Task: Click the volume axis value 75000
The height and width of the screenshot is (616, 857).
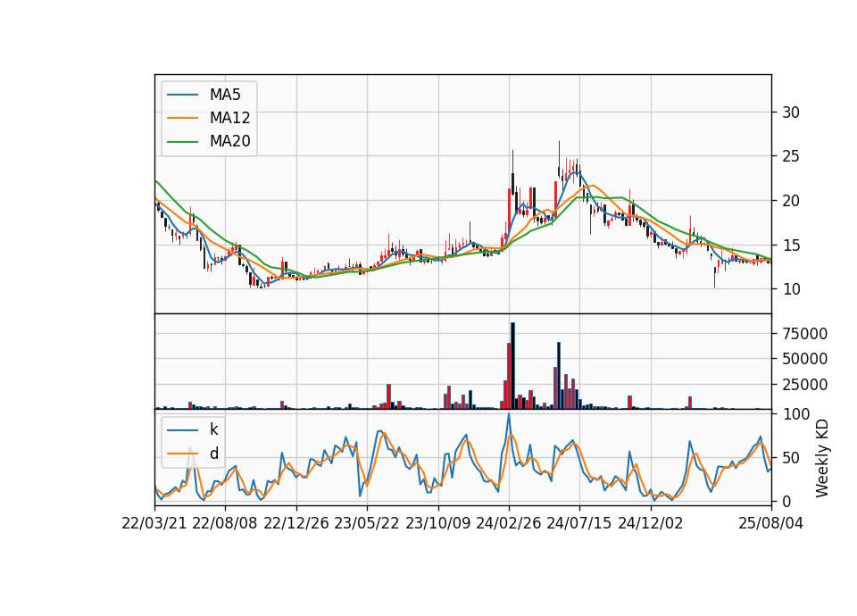Action: [805, 334]
